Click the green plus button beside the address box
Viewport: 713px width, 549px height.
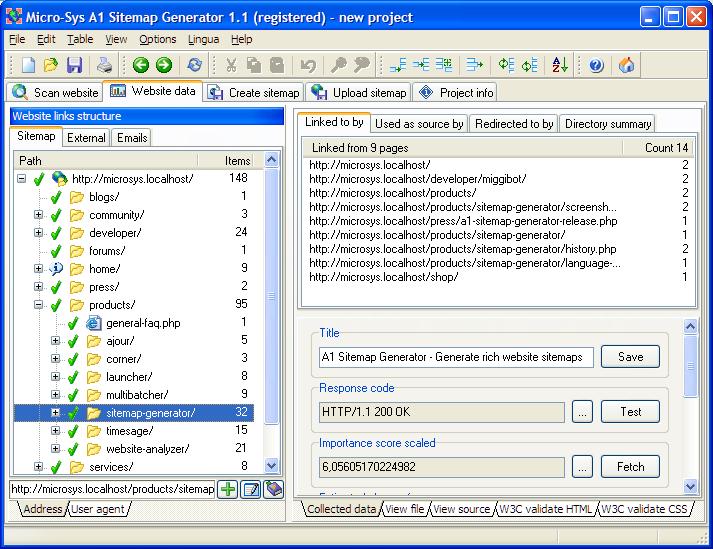(x=227, y=489)
